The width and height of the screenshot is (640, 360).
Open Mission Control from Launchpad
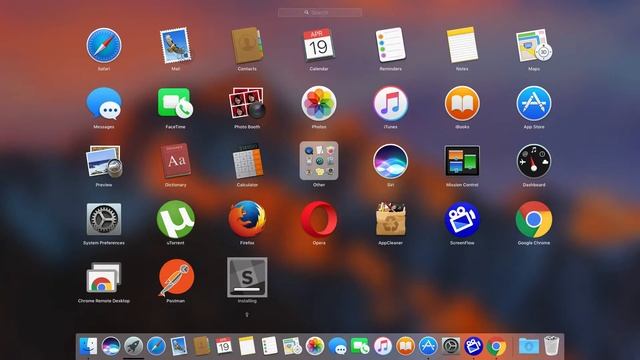pyautogui.click(x=462, y=161)
